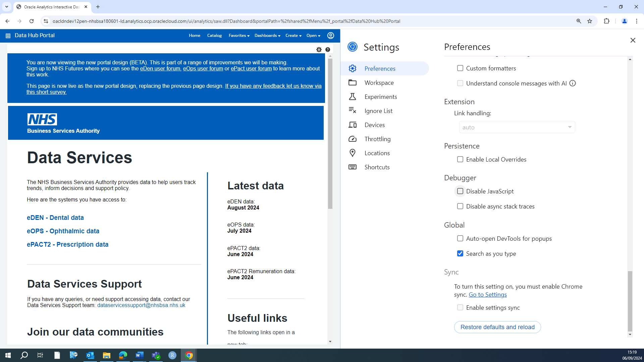This screenshot has width=644, height=362.
Task: Click the settings panel scrollbar thumb
Action: coord(630,301)
